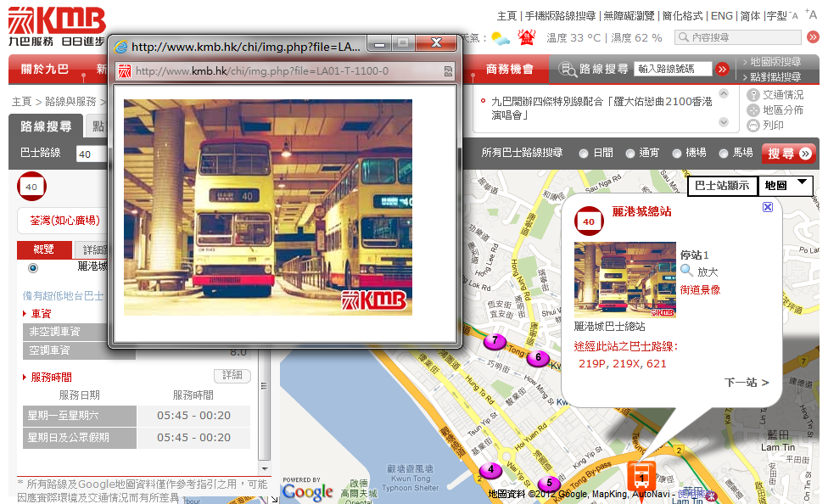Select the 通宵 overnight radio button
This screenshot has width=828, height=504.
[x=630, y=154]
